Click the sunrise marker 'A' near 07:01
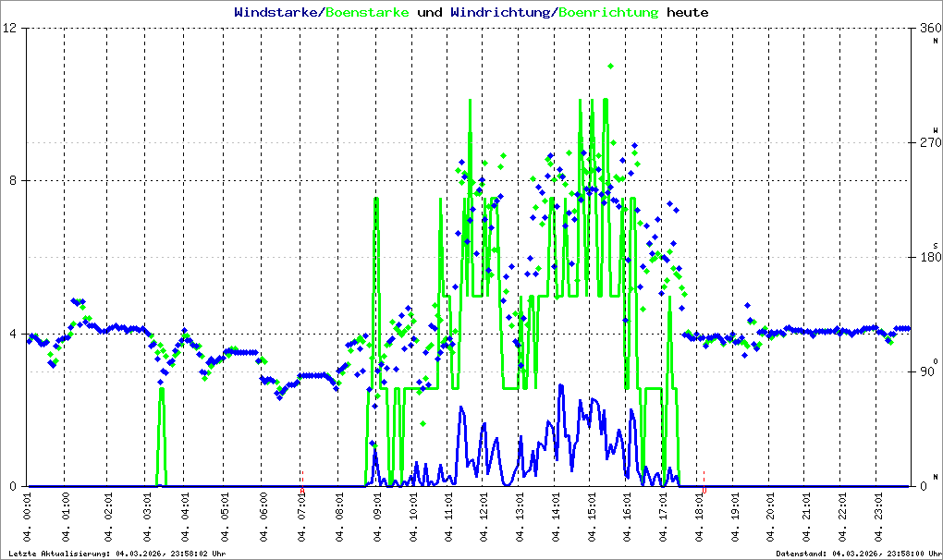 pos(302,491)
